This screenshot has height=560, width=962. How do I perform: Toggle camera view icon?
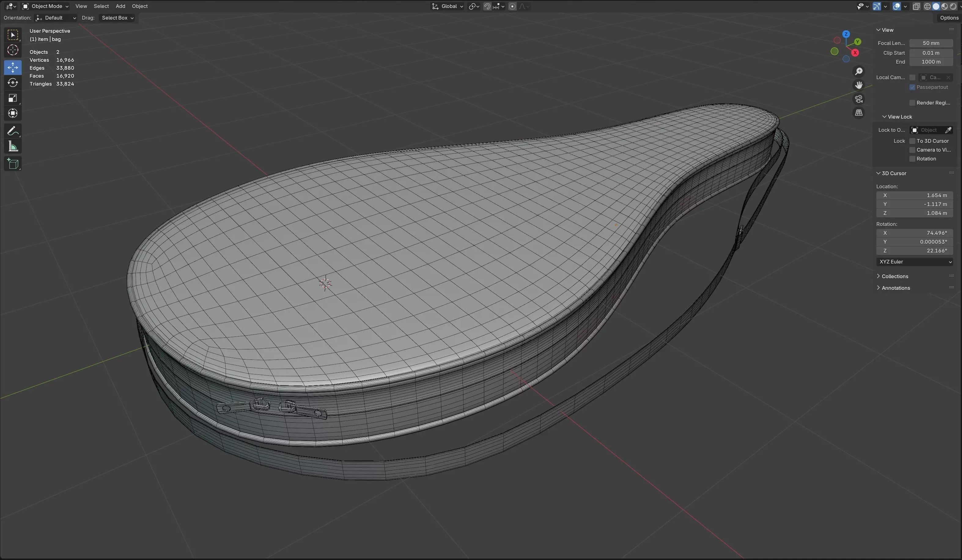coord(859,99)
